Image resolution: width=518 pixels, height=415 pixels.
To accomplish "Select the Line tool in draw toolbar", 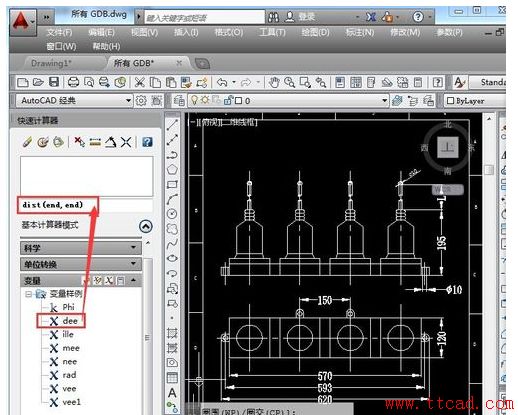I will point(172,125).
